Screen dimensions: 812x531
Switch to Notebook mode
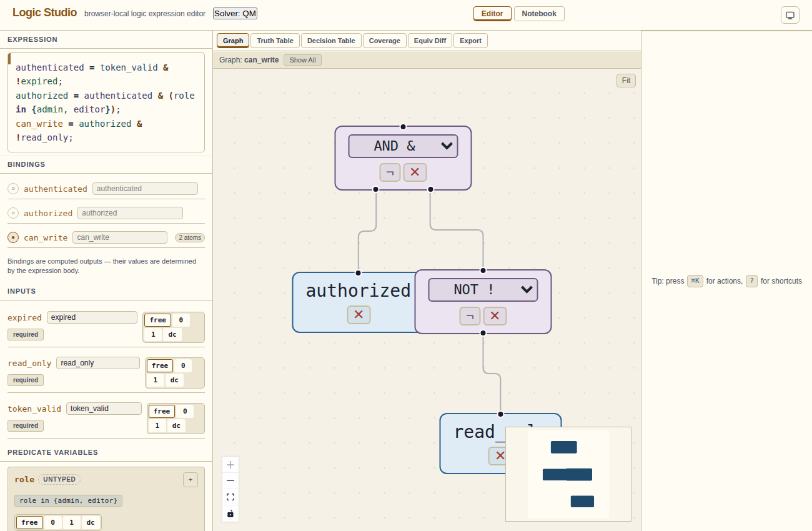pos(539,14)
